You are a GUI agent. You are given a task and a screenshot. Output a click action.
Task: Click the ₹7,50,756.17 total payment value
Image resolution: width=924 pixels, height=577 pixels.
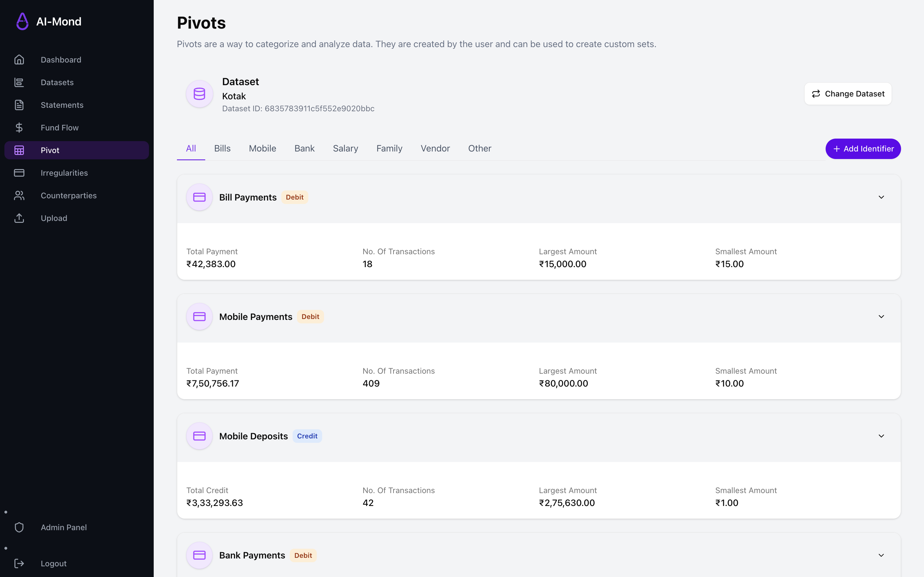pyautogui.click(x=212, y=383)
